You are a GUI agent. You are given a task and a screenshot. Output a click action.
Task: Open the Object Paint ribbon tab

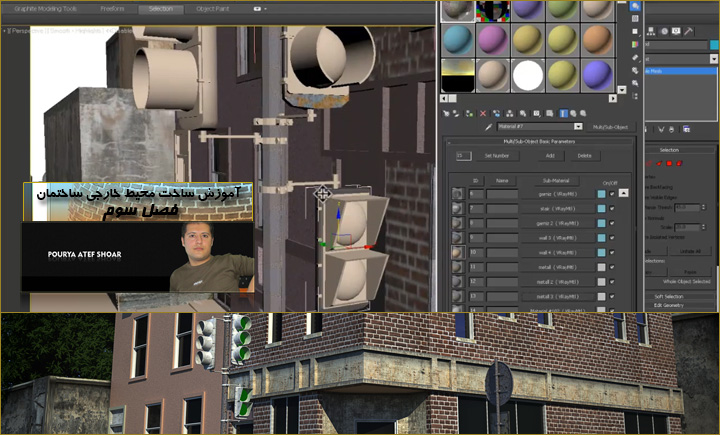tap(212, 8)
